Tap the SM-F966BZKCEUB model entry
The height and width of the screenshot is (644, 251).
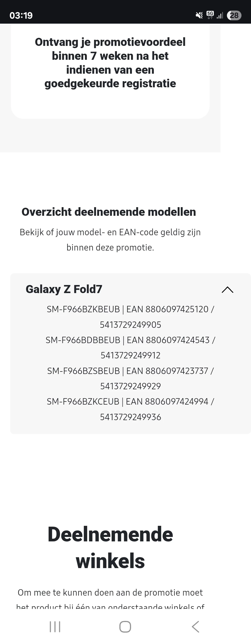point(83,402)
